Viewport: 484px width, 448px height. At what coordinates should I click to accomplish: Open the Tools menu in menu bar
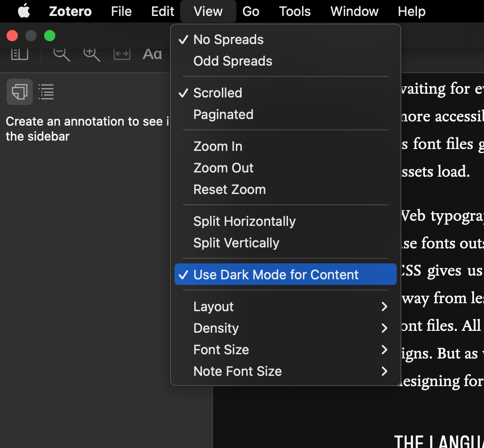click(295, 11)
